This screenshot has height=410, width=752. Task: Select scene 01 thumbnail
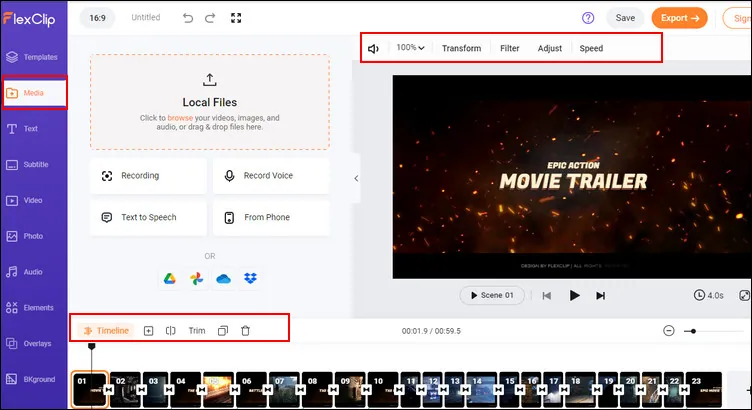pos(90,389)
